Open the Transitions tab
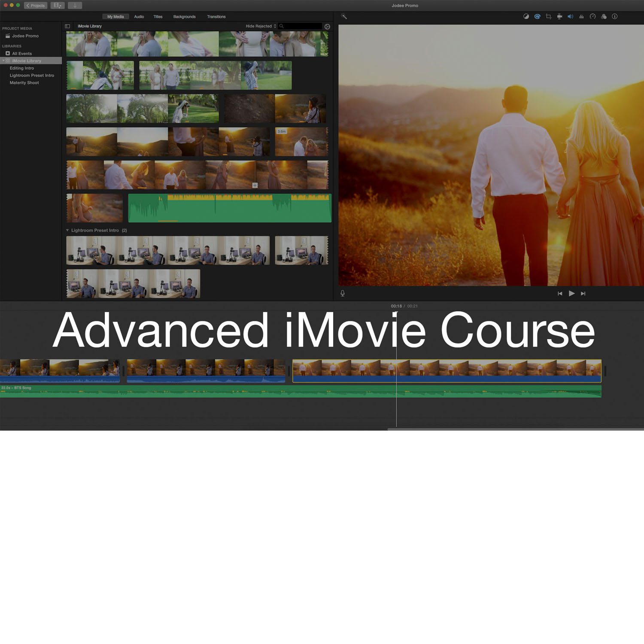The width and height of the screenshot is (644, 644). coord(216,17)
